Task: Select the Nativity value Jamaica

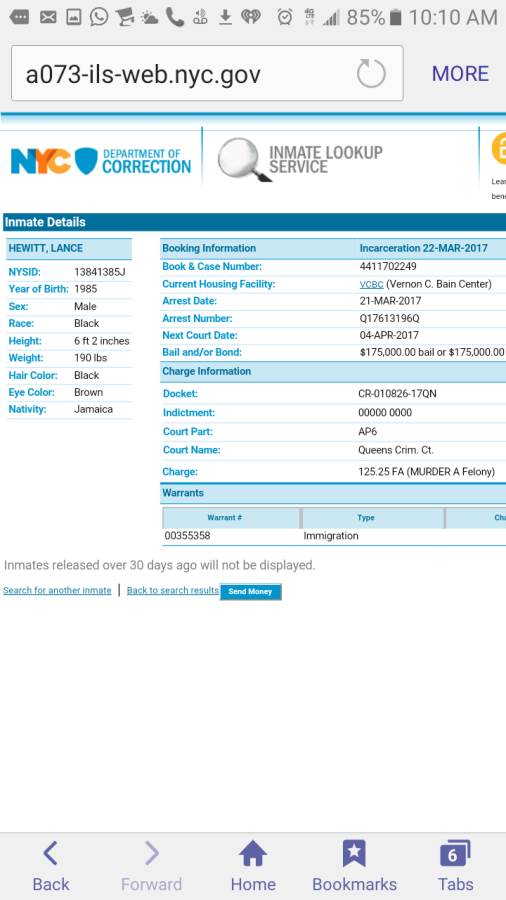Action: click(x=94, y=409)
